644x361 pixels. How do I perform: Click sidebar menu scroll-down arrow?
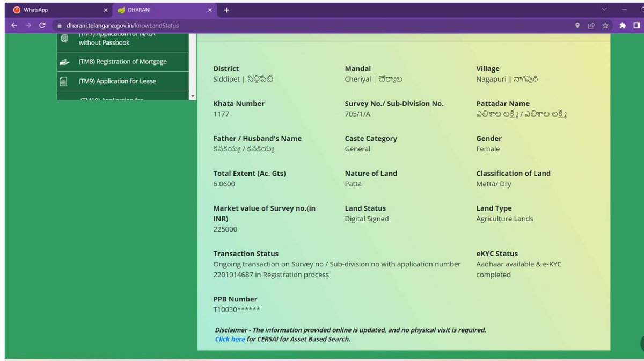(x=193, y=96)
